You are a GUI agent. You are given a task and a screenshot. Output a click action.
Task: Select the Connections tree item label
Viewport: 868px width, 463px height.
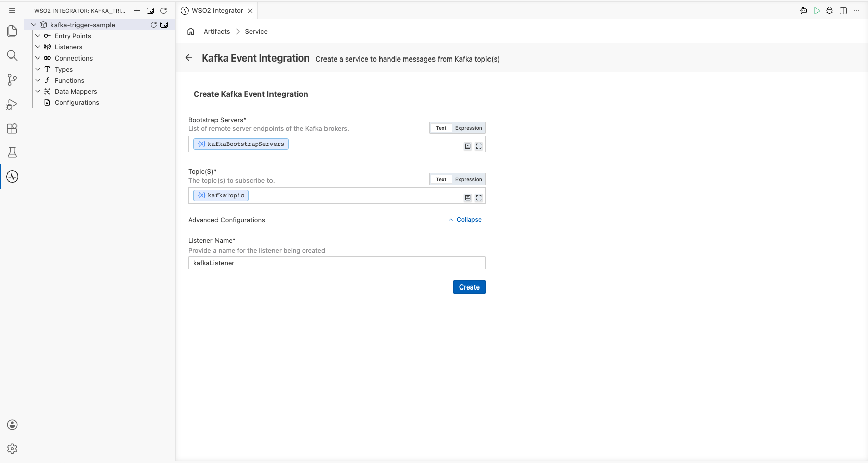click(x=74, y=58)
